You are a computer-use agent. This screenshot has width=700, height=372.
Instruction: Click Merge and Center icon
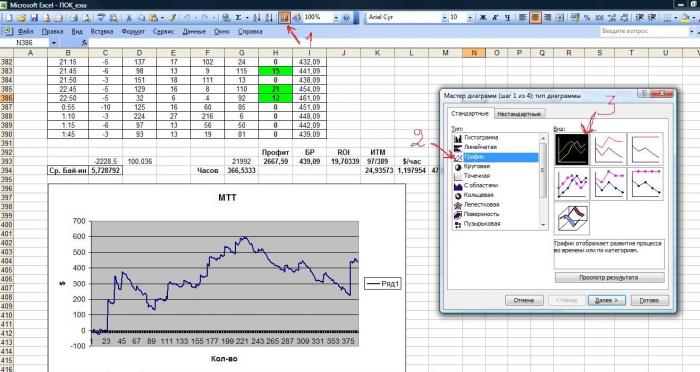560,18
